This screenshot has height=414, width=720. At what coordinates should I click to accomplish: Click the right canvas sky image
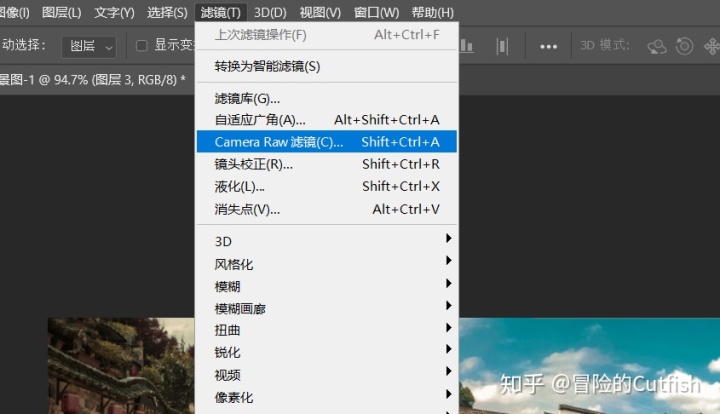(589, 366)
